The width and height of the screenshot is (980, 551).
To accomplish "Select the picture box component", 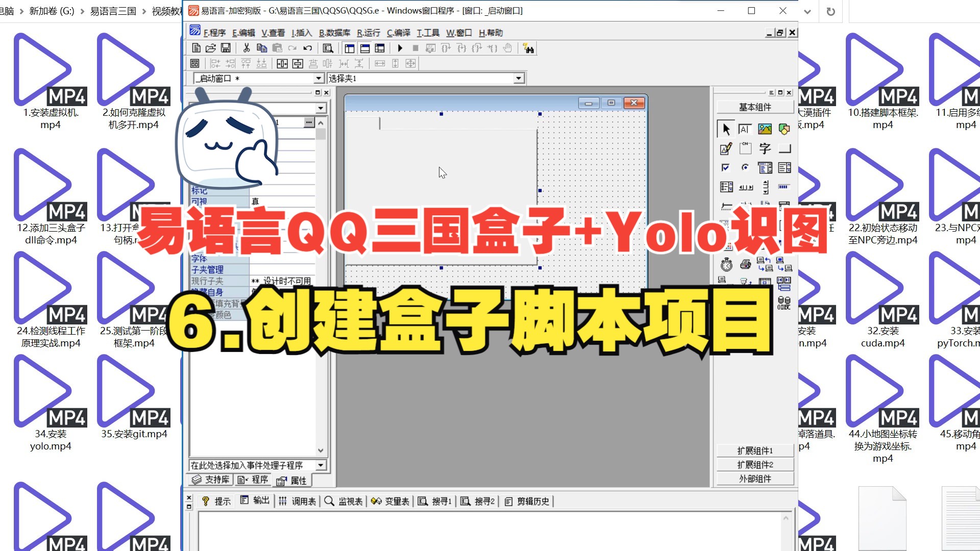I will tap(765, 129).
